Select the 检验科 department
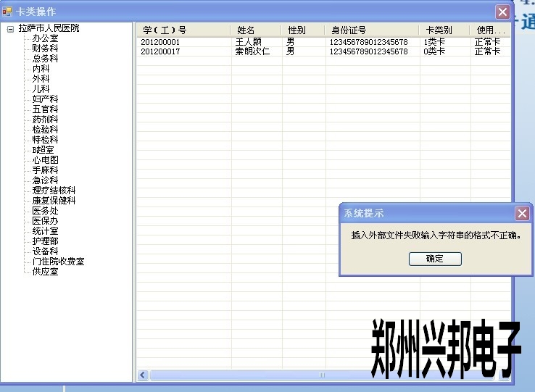Screen dimensions: 535x392 click(46, 129)
